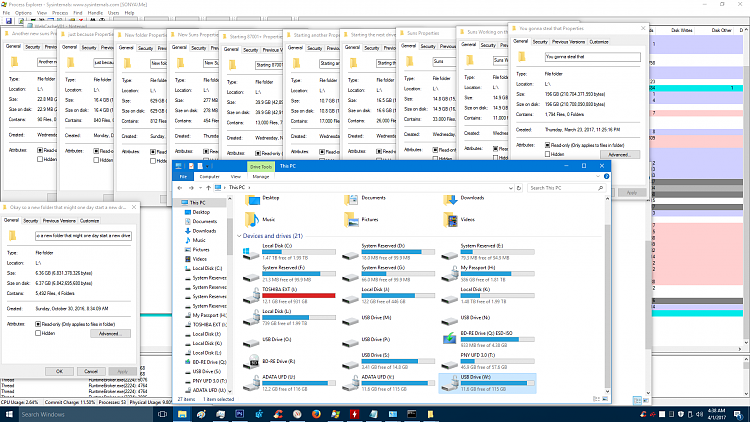
Task: Click the Local Disk (L:) usage bar
Action: point(298,317)
